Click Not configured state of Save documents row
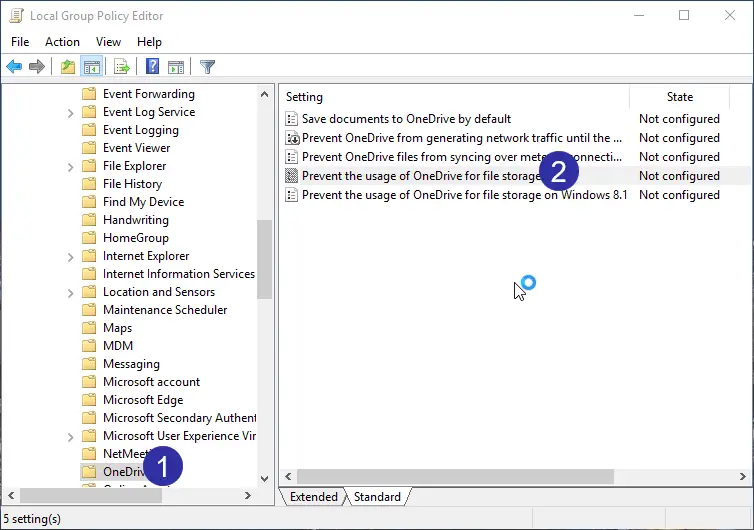This screenshot has height=530, width=754. pyautogui.click(x=679, y=119)
